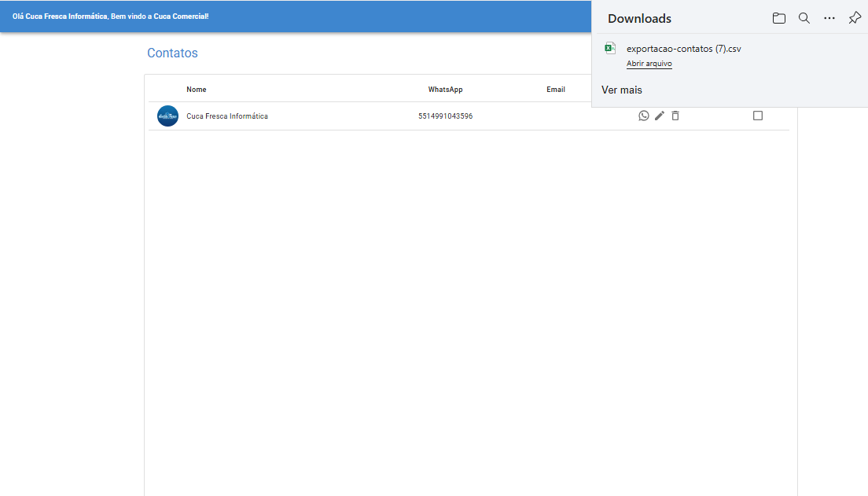Search downloads with the magnifier icon
868x496 pixels.
click(804, 18)
